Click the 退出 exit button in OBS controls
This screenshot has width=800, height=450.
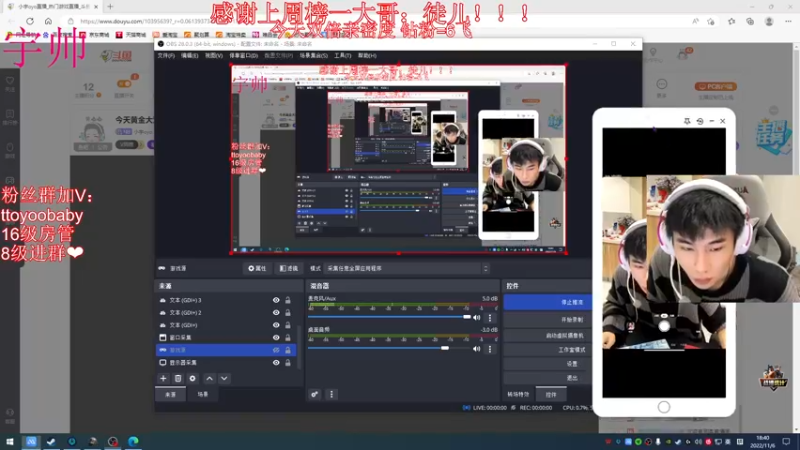(548, 378)
